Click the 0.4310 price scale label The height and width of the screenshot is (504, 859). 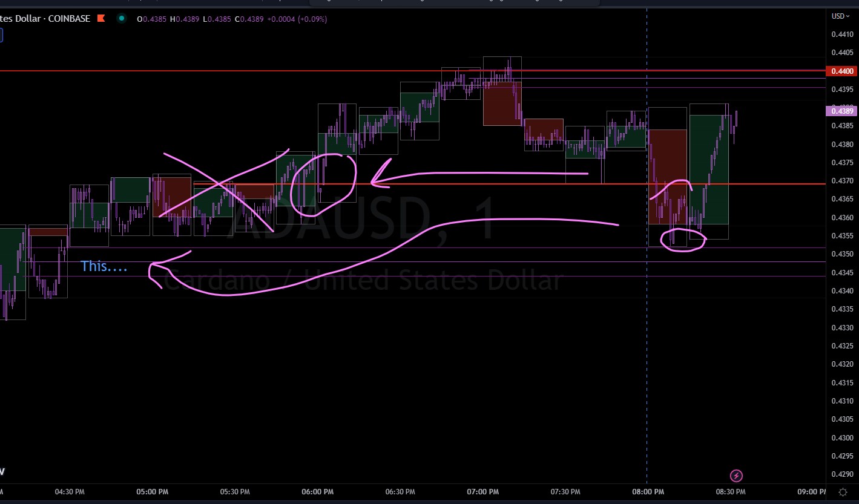coord(842,401)
